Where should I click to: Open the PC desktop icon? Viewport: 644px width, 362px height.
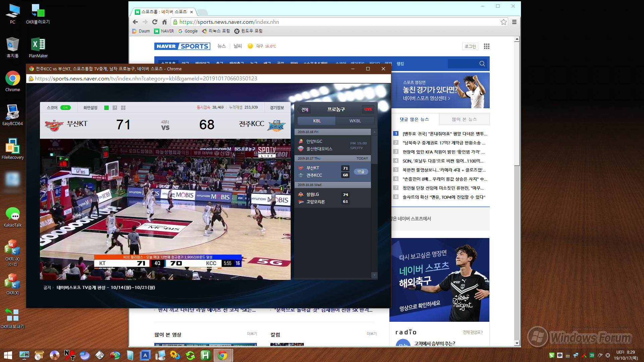pyautogui.click(x=12, y=14)
